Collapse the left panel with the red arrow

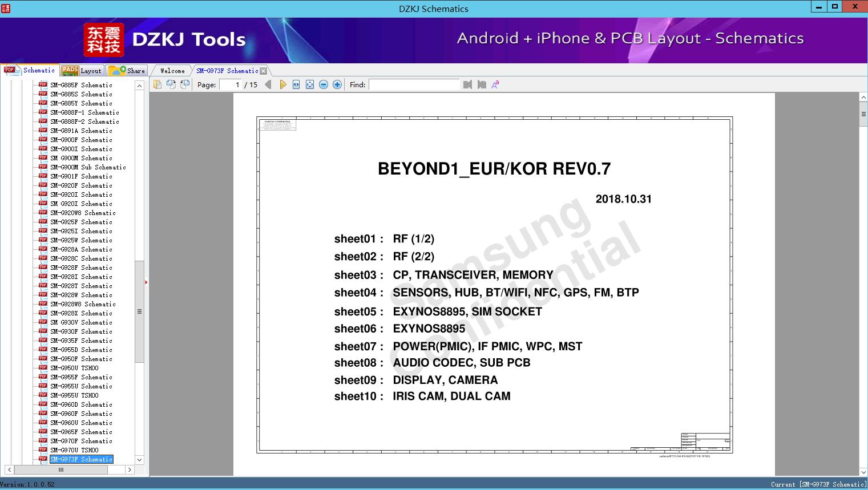click(146, 282)
